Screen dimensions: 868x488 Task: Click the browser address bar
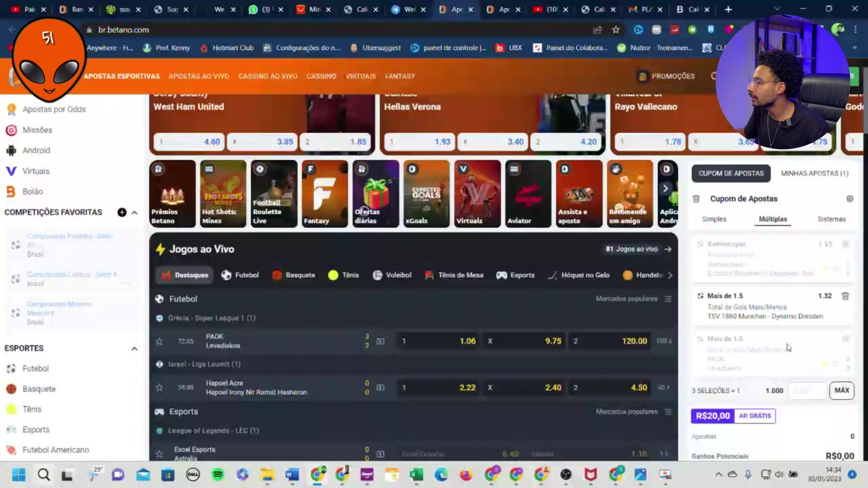click(339, 30)
